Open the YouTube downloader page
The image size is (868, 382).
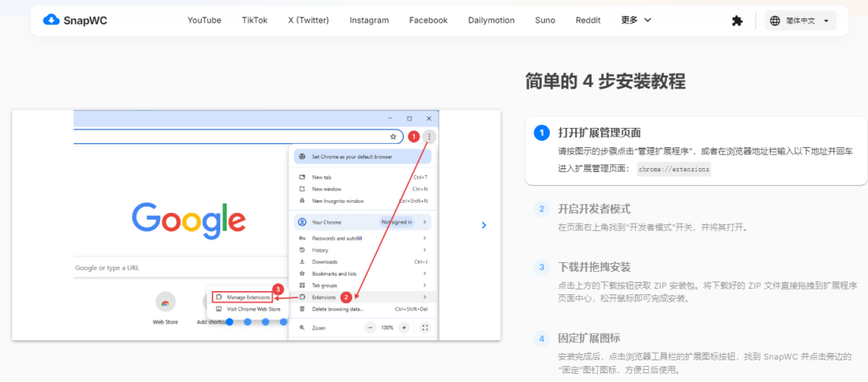204,20
